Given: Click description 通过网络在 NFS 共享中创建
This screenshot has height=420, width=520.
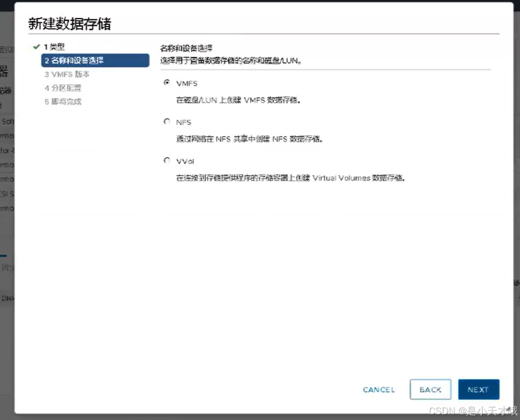Looking at the screenshot, I should tap(249, 139).
